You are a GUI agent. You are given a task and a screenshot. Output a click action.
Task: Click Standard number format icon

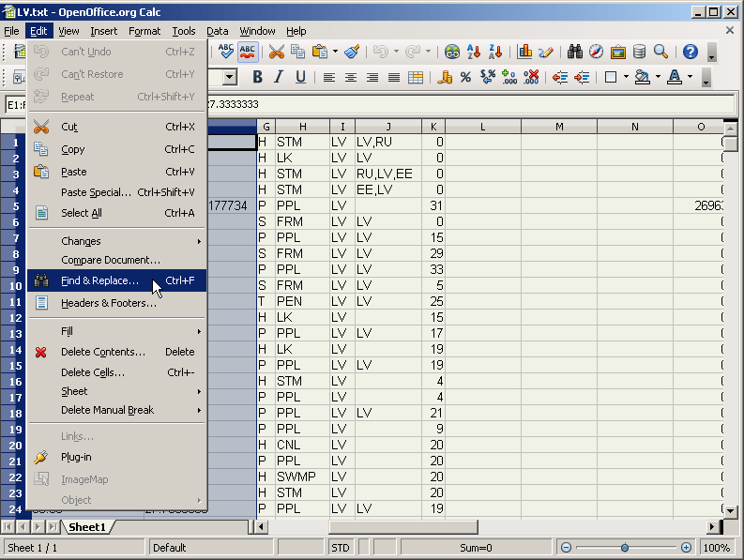[487, 77]
